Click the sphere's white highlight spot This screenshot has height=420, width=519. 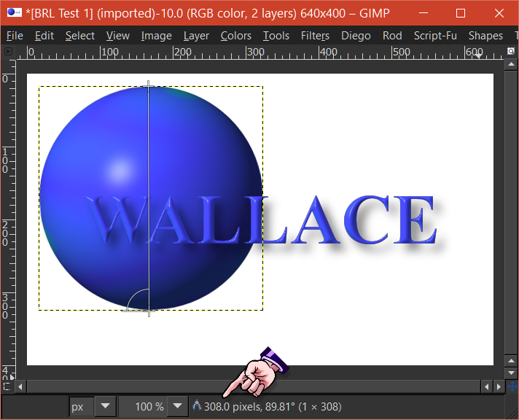(x=120, y=170)
